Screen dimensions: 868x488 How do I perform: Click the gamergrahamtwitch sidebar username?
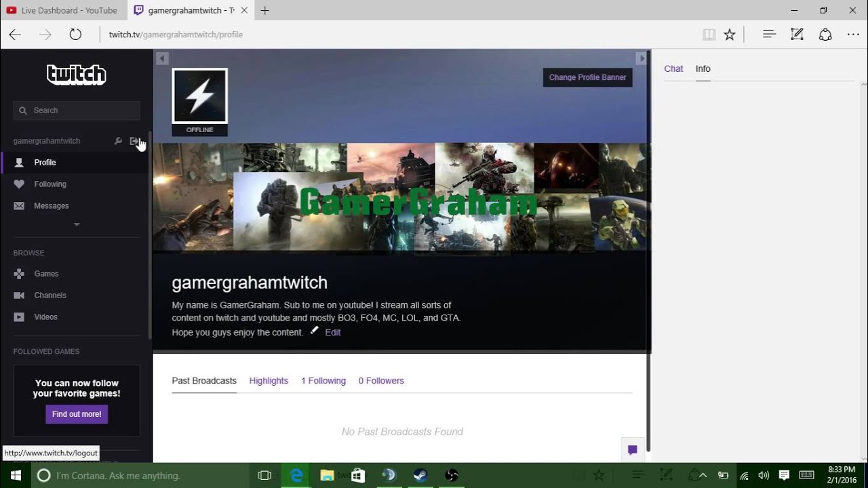pyautogui.click(x=47, y=141)
